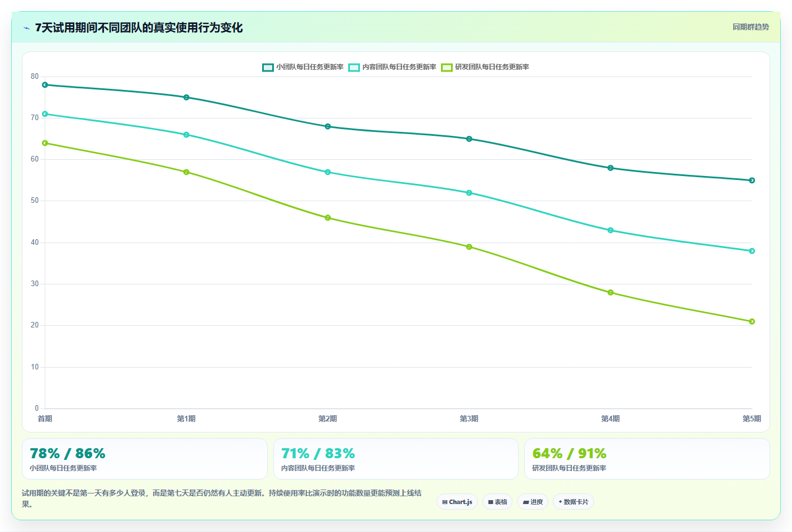Click the x-axis label 首期
792x532 pixels.
click(x=45, y=419)
